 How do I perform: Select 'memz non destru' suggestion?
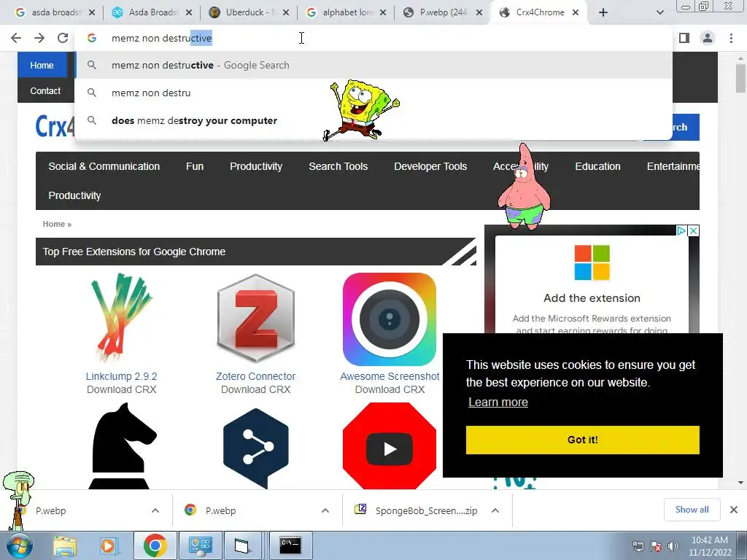pyautogui.click(x=373, y=93)
